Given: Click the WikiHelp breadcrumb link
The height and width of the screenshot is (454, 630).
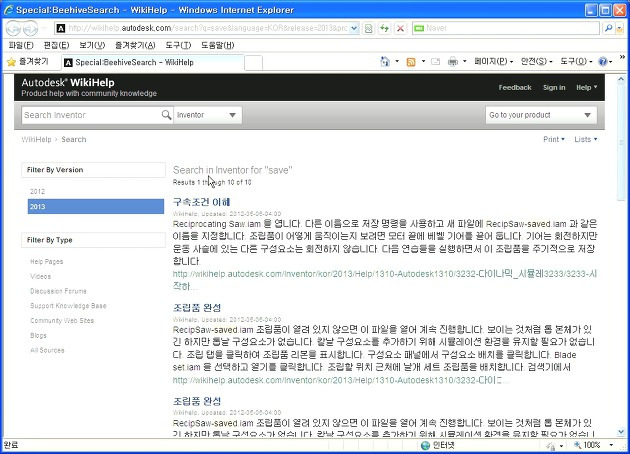Looking at the screenshot, I should click(36, 139).
